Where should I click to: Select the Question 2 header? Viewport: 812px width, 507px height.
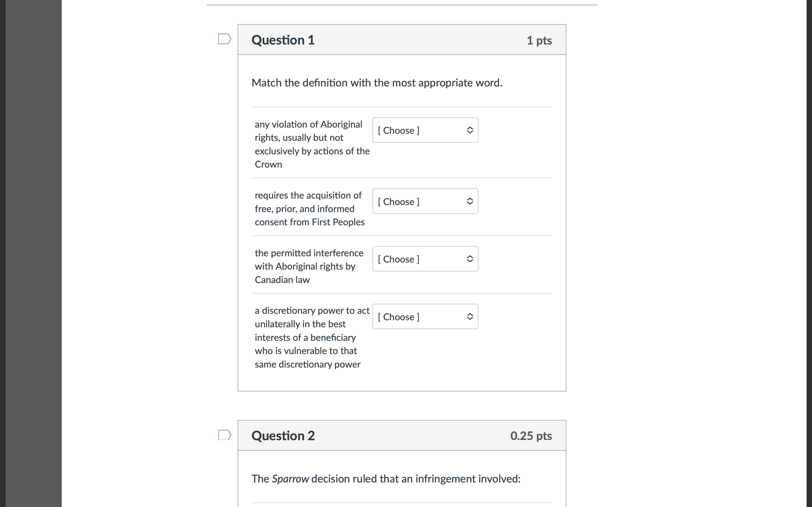click(x=283, y=435)
